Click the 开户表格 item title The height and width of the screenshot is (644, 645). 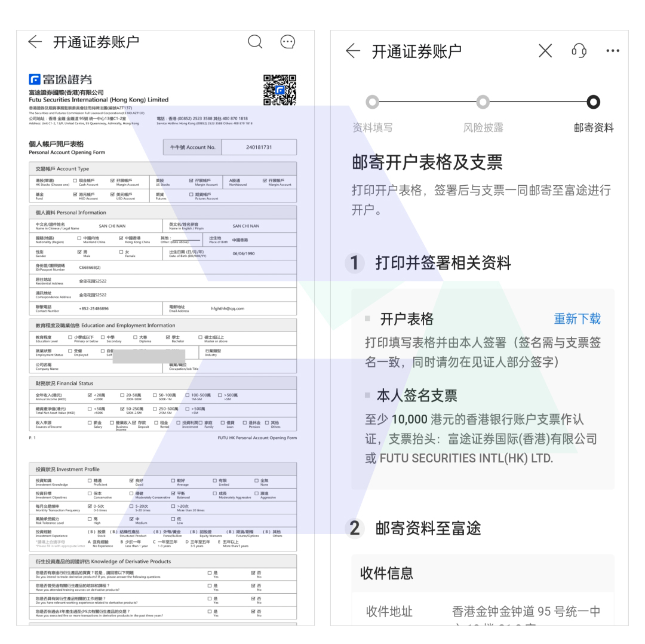(x=407, y=319)
